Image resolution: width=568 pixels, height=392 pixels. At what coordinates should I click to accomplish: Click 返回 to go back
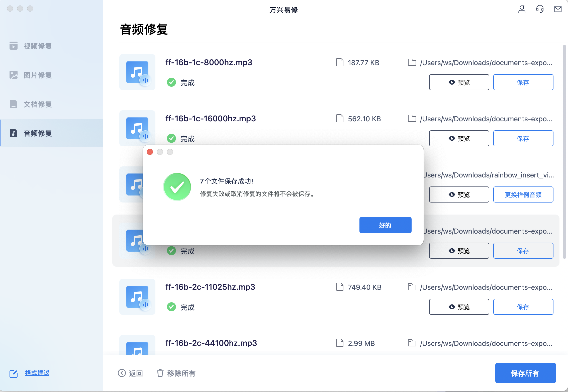pyautogui.click(x=135, y=373)
